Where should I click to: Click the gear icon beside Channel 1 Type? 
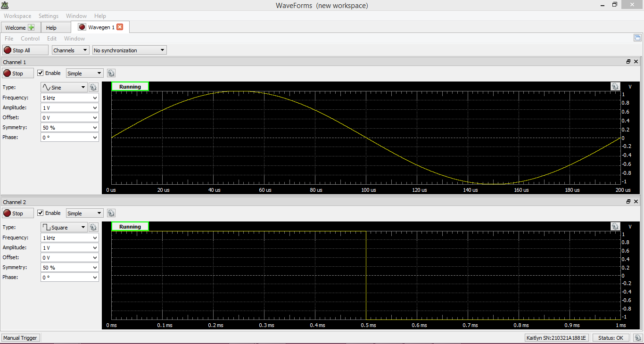pos(93,87)
